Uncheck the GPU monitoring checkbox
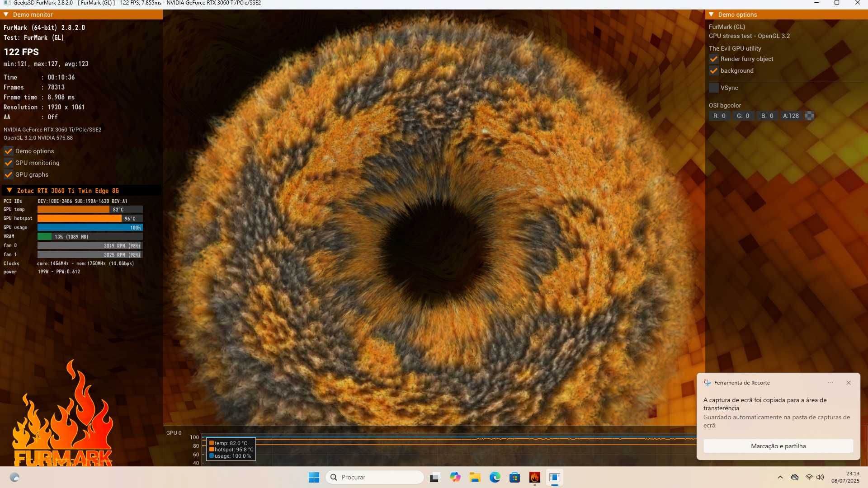Image resolution: width=868 pixels, height=488 pixels. [8, 163]
